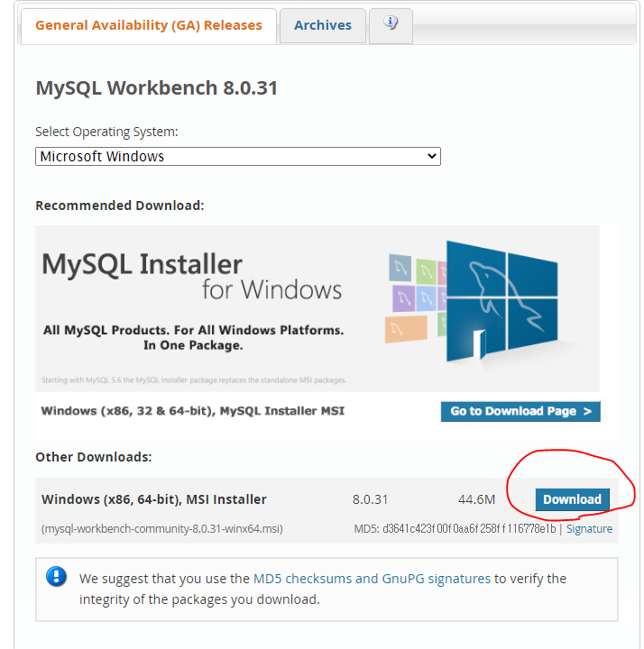This screenshot has width=644, height=649.
Task: Click the Other Downloads label
Action: (94, 457)
